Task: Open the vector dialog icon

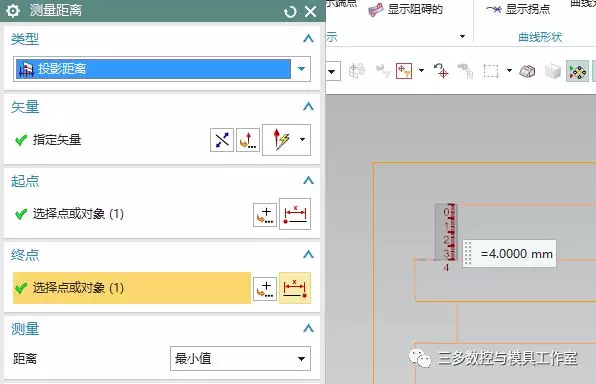Action: [x=248, y=140]
